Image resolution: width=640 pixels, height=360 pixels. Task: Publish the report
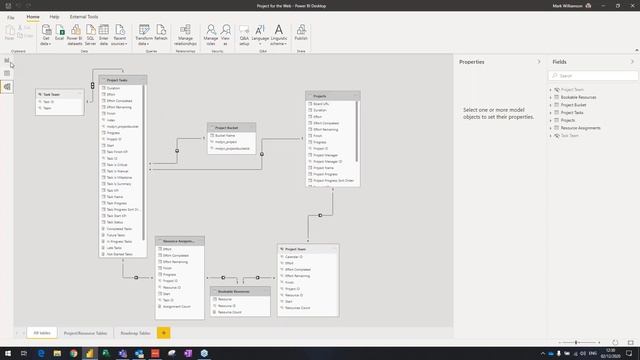301,33
